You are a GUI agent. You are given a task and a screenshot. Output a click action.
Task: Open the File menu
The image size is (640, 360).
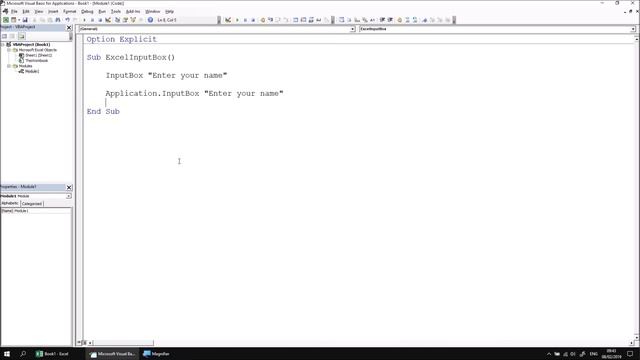coord(14,11)
